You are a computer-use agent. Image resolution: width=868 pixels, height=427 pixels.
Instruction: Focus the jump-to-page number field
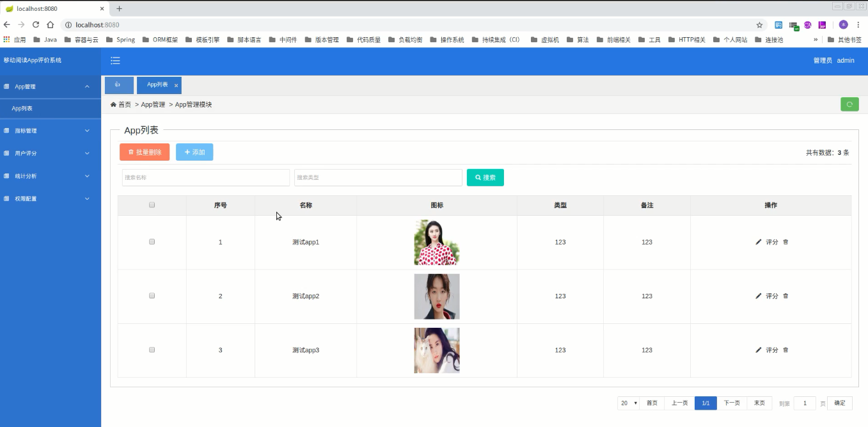[805, 403]
